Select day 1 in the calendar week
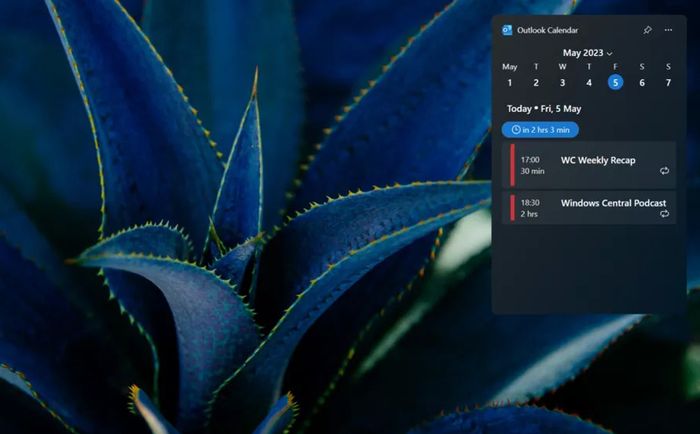 (x=510, y=83)
